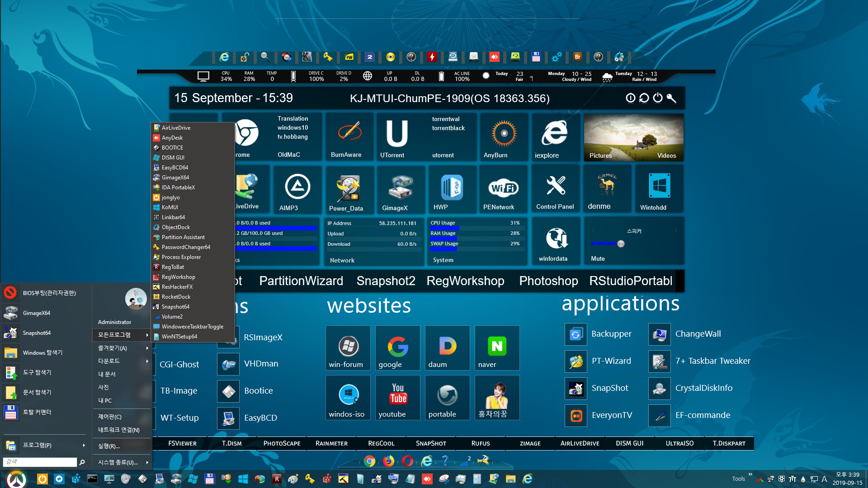Click the speaker volume slider knob

coord(621,244)
